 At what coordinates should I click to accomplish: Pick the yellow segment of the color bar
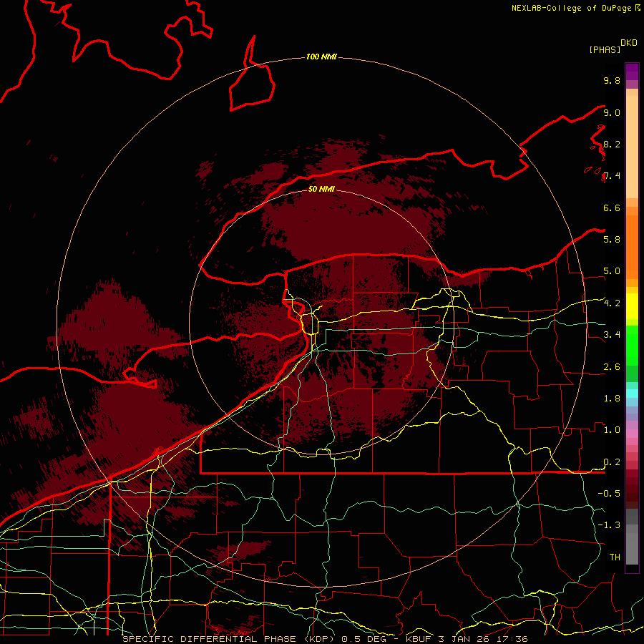[x=632, y=306]
